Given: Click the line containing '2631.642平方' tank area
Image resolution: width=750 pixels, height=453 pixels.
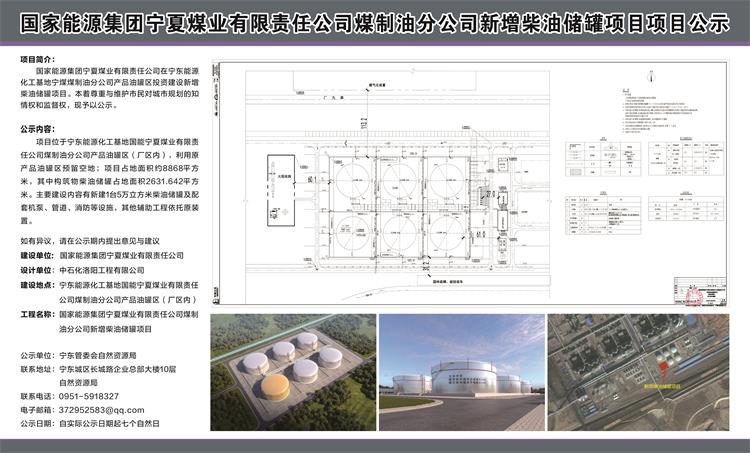Looking at the screenshot, I should tap(110, 182).
